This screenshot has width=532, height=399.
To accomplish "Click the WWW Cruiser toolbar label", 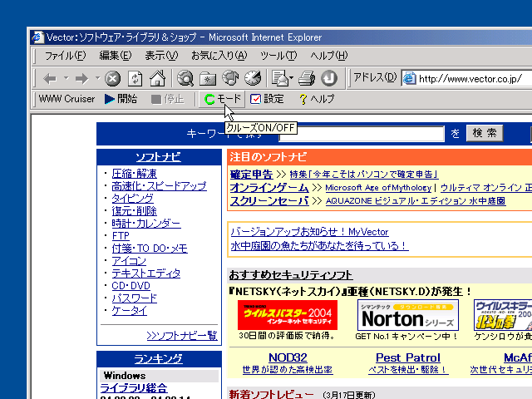I will (66, 99).
